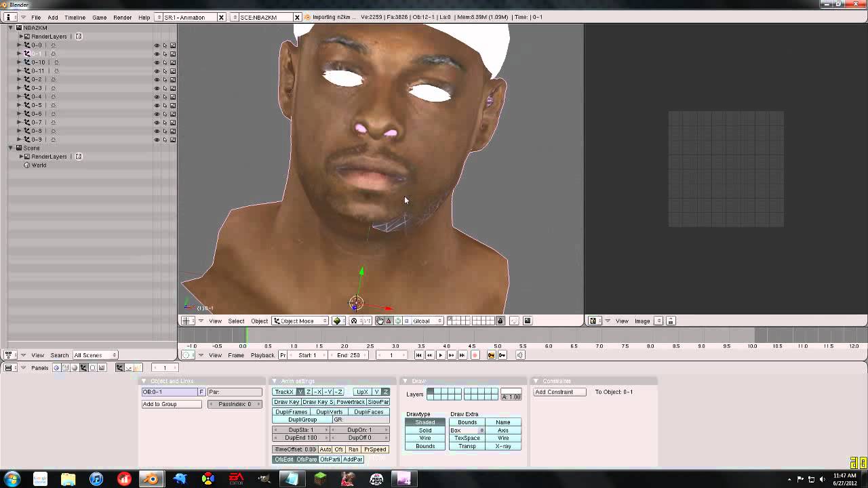Viewport: 868px width, 488px height.
Task: Toggle visibility eye for object 0-0
Action: point(157,45)
